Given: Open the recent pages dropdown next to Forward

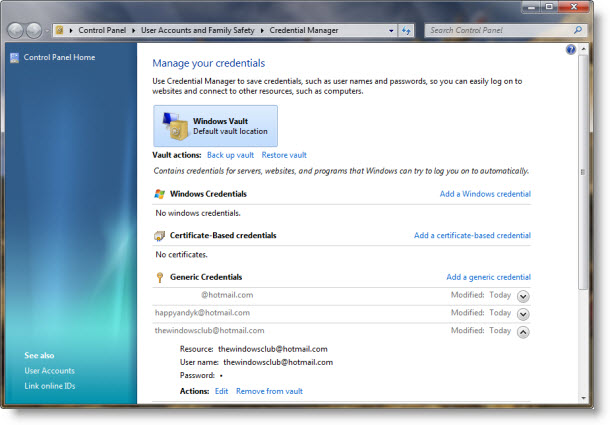Looking at the screenshot, I should click(47, 30).
